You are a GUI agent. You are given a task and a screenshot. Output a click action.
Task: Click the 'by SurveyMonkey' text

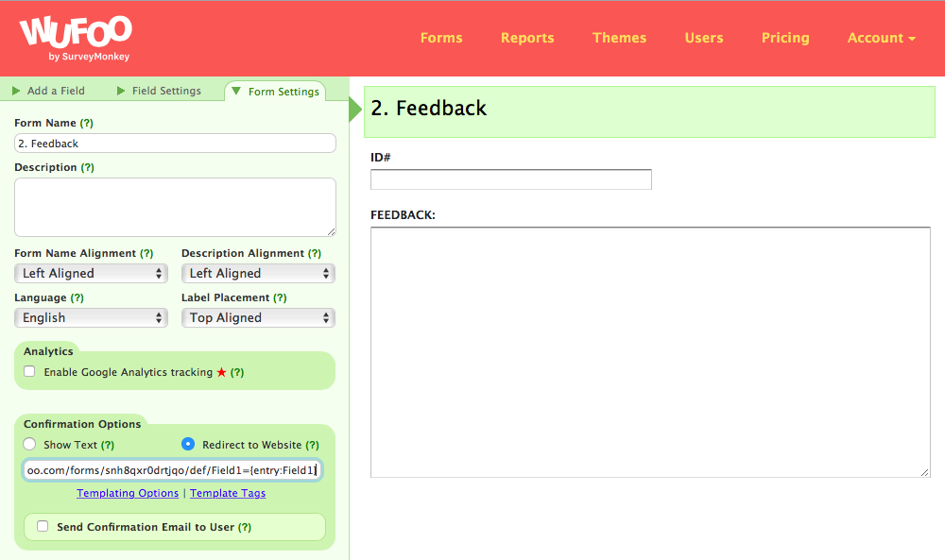(89, 57)
